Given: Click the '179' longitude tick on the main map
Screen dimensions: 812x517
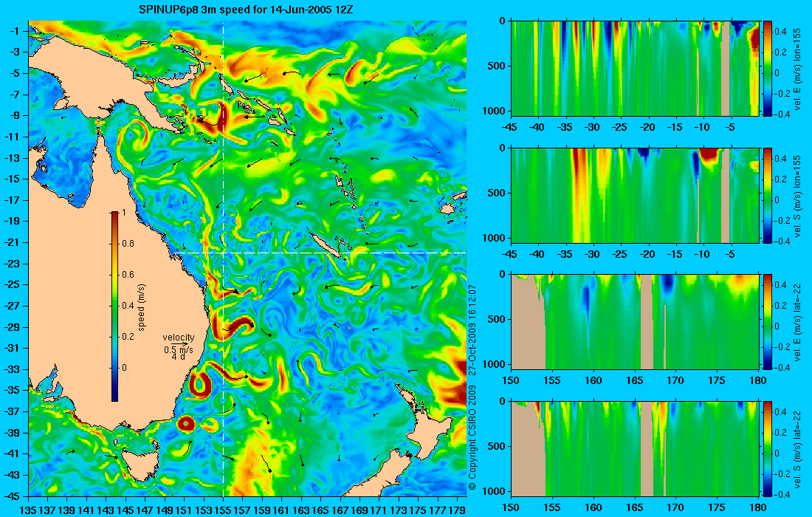Looking at the screenshot, I should [457, 510].
